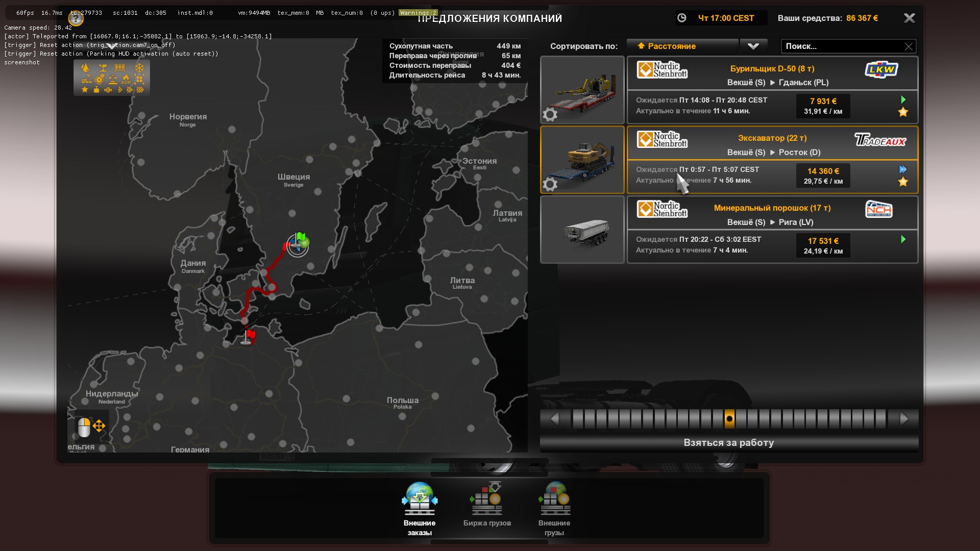
Task: Click the clock icon beside the time
Action: click(x=681, y=18)
